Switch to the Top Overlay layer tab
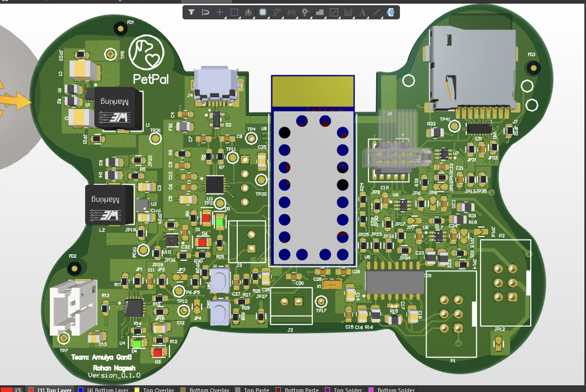 tap(154, 389)
